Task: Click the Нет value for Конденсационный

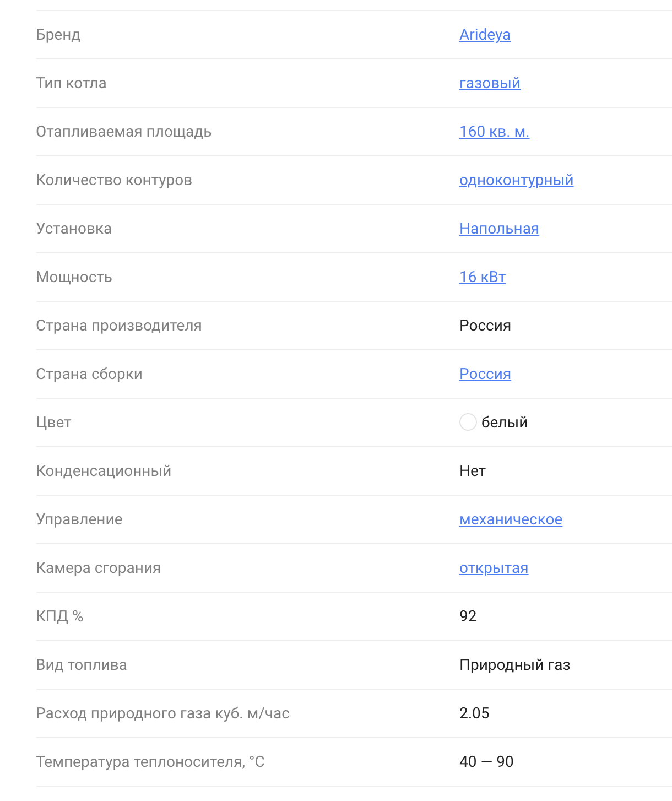Action: click(x=473, y=471)
